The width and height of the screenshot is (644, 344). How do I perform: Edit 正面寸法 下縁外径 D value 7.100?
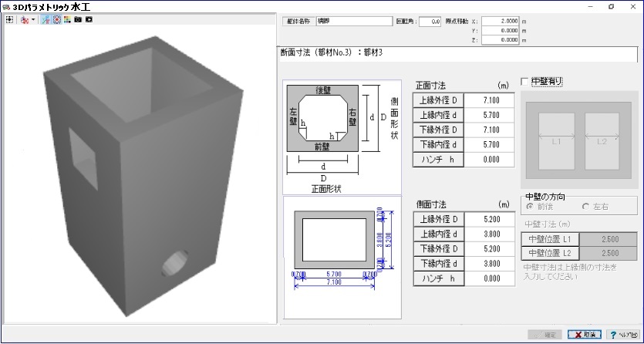point(489,130)
